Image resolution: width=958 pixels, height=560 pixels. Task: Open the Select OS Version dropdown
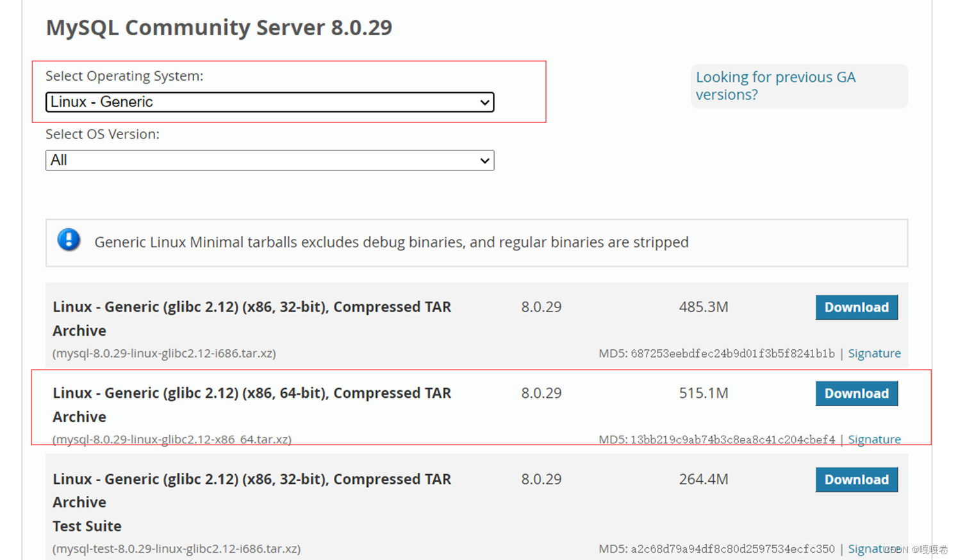[270, 160]
